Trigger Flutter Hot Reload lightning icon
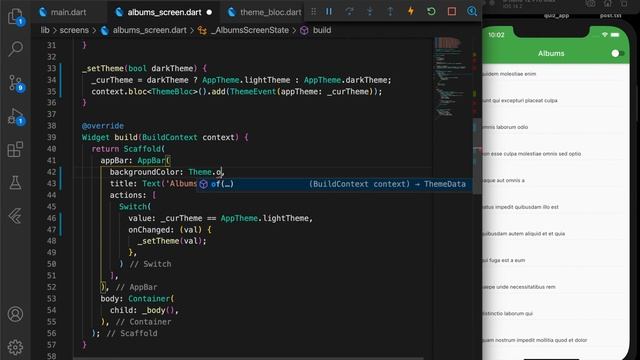Image resolution: width=640 pixels, height=360 pixels. pos(411,11)
